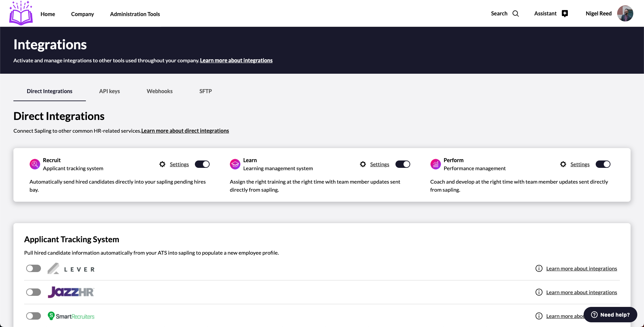Click the Recruit settings gear icon
The image size is (644, 327).
coord(162,164)
